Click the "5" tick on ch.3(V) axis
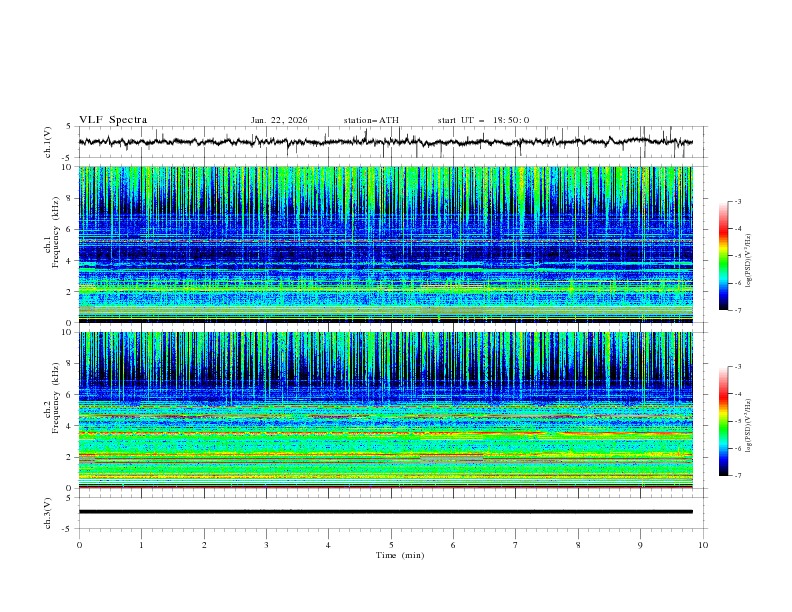Screen dimensions: 792x612 69,497
